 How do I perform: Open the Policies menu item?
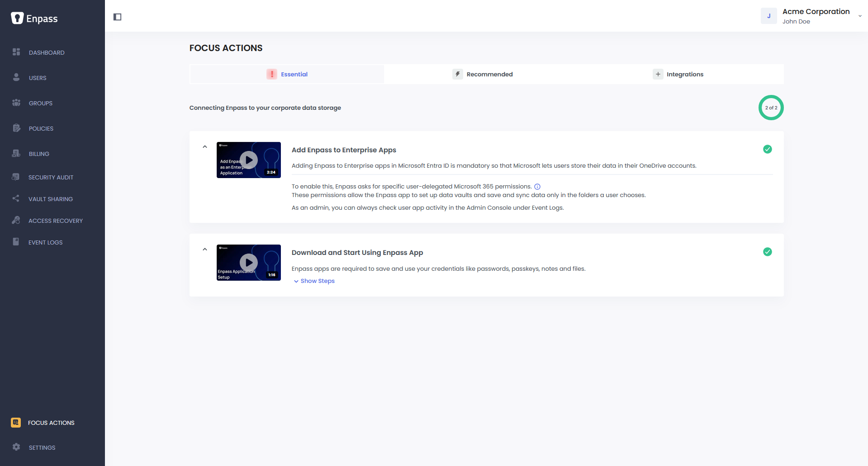tap(41, 129)
